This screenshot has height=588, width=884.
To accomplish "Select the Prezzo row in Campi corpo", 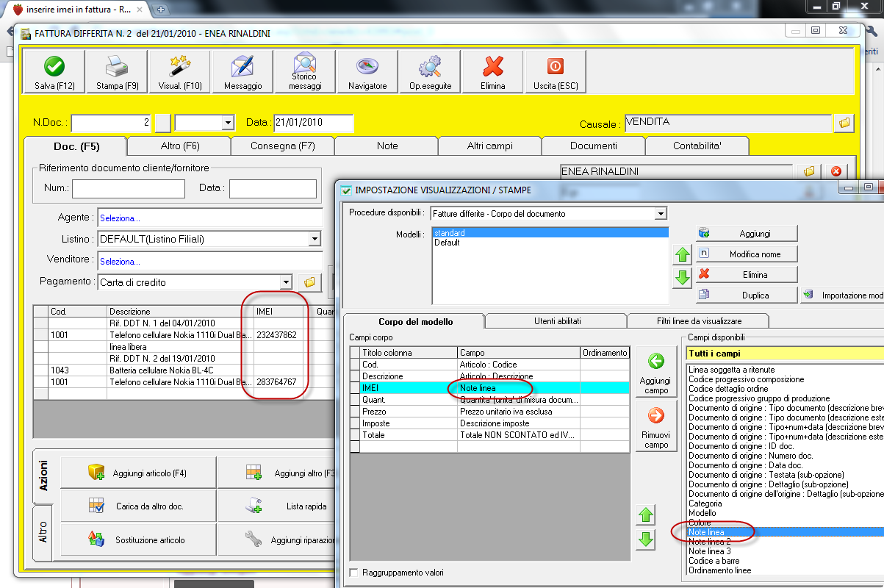I will click(x=489, y=412).
